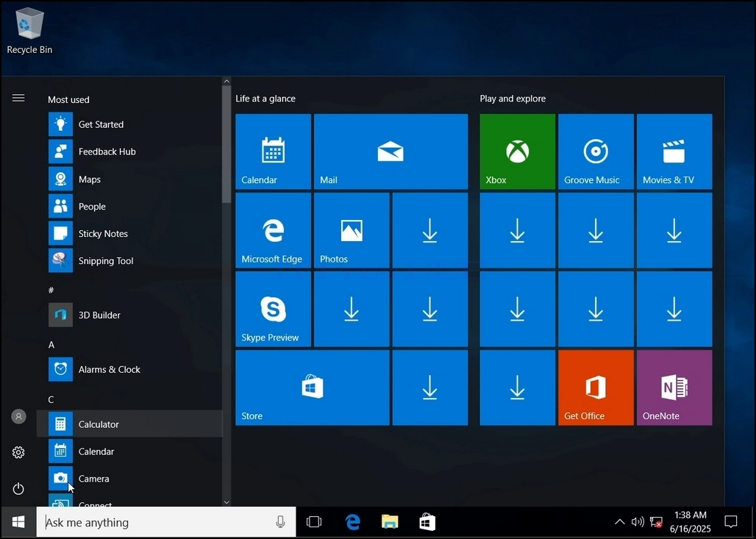Click the letter C section header
The image size is (756, 539).
click(x=51, y=400)
